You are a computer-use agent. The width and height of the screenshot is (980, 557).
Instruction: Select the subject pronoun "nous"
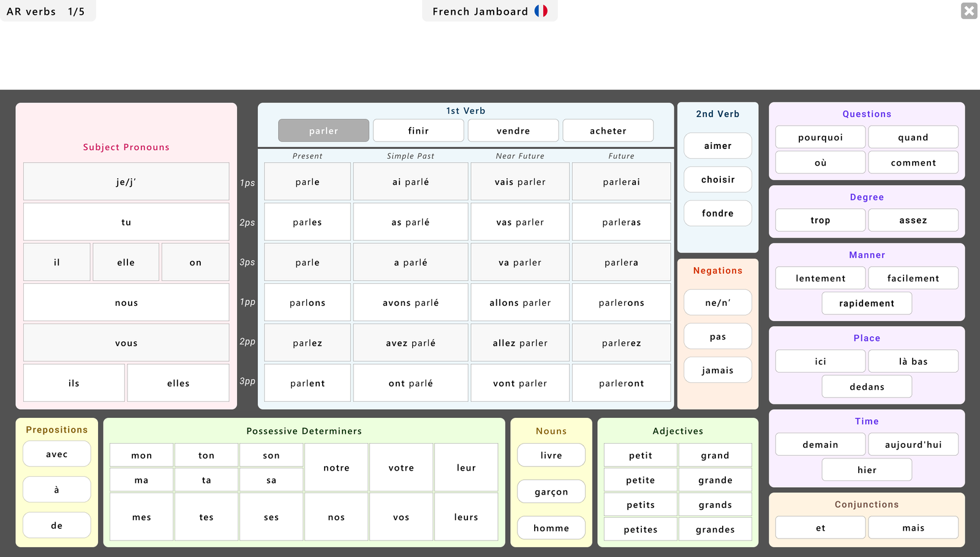tap(126, 302)
